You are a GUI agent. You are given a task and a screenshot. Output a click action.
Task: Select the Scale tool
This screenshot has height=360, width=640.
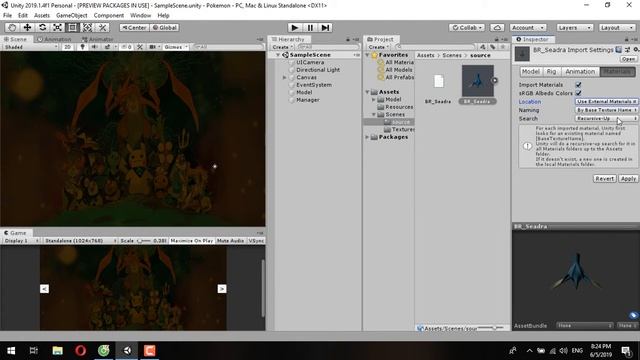(58, 27)
